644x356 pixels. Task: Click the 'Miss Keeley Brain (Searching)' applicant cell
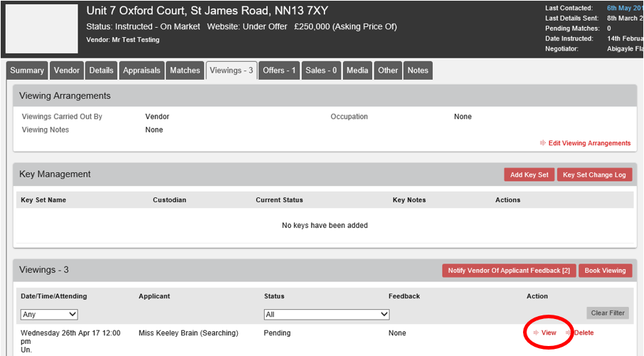pos(189,333)
